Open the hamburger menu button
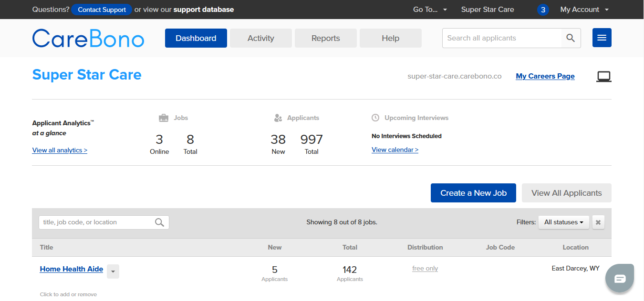 click(x=602, y=38)
